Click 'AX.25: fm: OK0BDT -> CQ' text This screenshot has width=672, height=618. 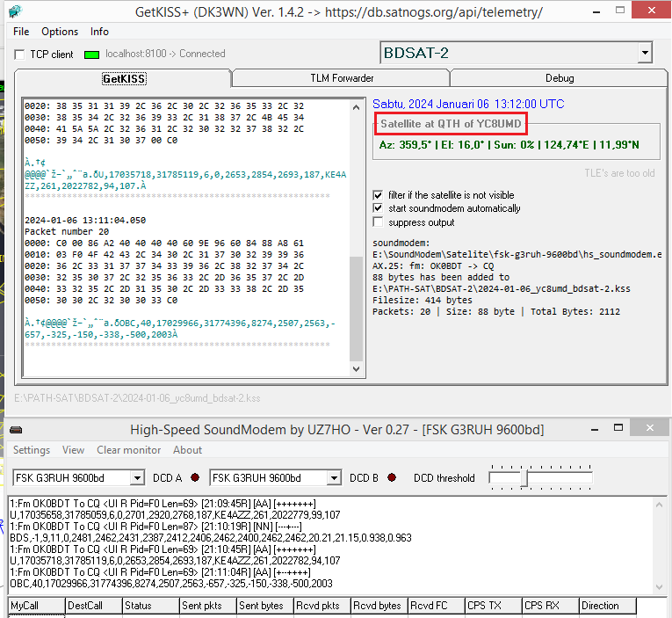coord(433,265)
